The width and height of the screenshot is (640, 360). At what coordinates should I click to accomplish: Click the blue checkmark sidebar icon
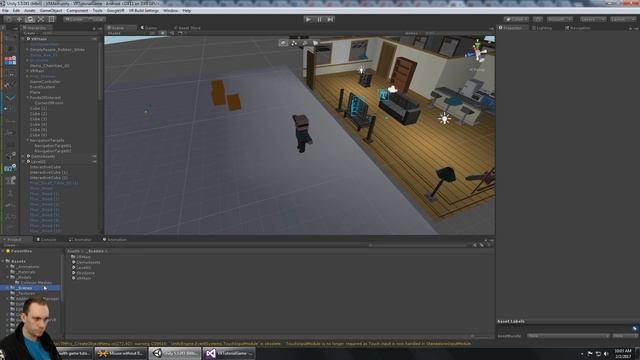[10, 98]
